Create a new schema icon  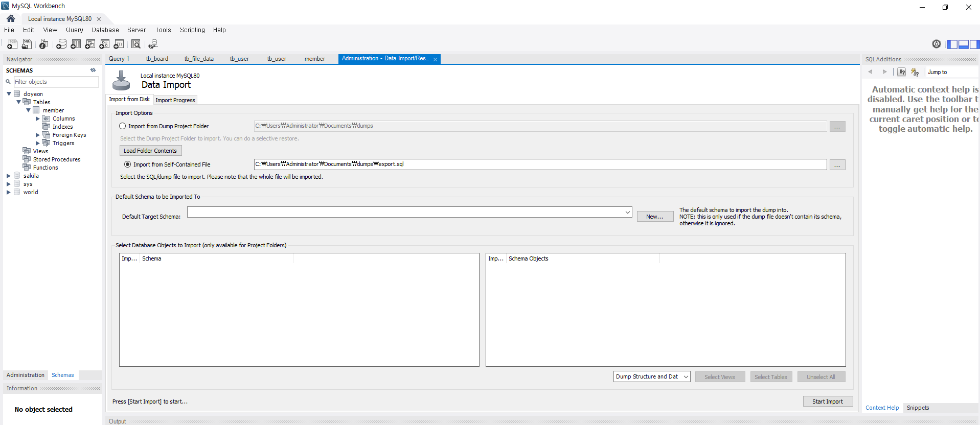point(61,44)
